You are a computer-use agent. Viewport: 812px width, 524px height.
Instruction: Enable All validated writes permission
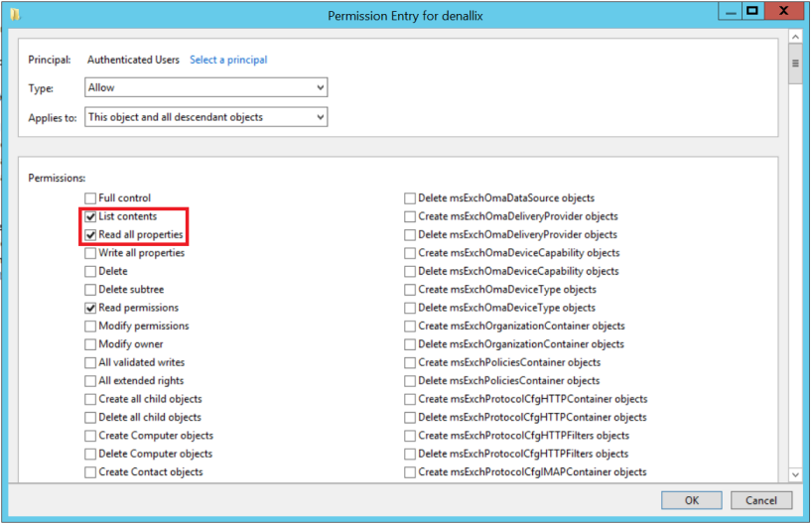point(90,362)
